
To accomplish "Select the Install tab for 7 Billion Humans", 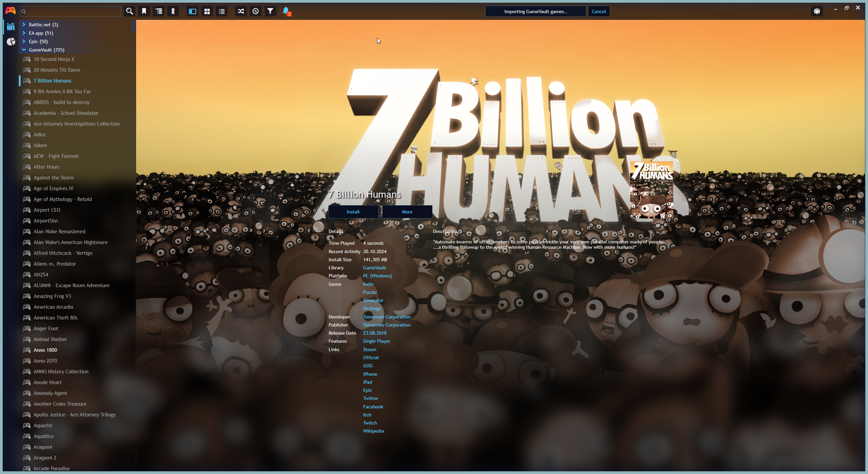I will tap(353, 211).
